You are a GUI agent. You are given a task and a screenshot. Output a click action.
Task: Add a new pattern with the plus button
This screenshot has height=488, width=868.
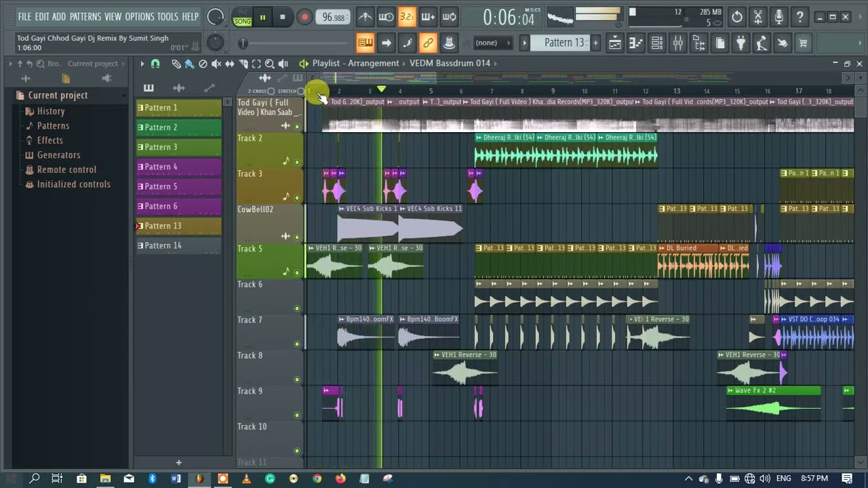coord(595,43)
